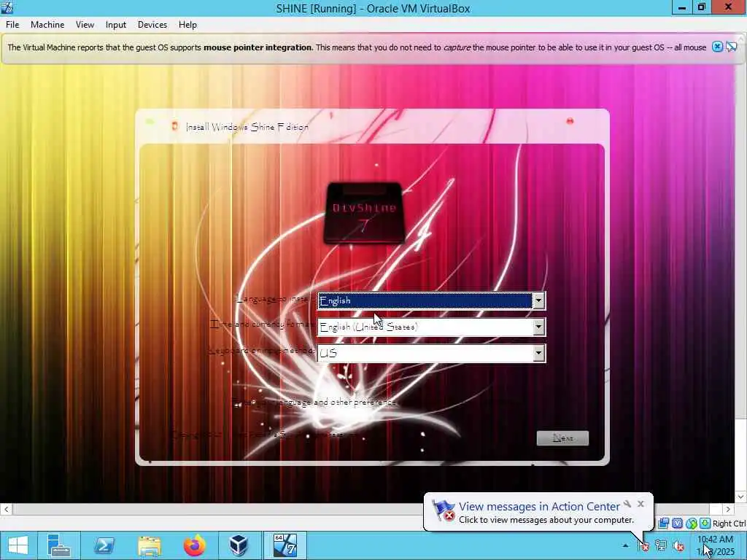747x560 pixels.
Task: Click the Next button in installer
Action: coord(562,438)
